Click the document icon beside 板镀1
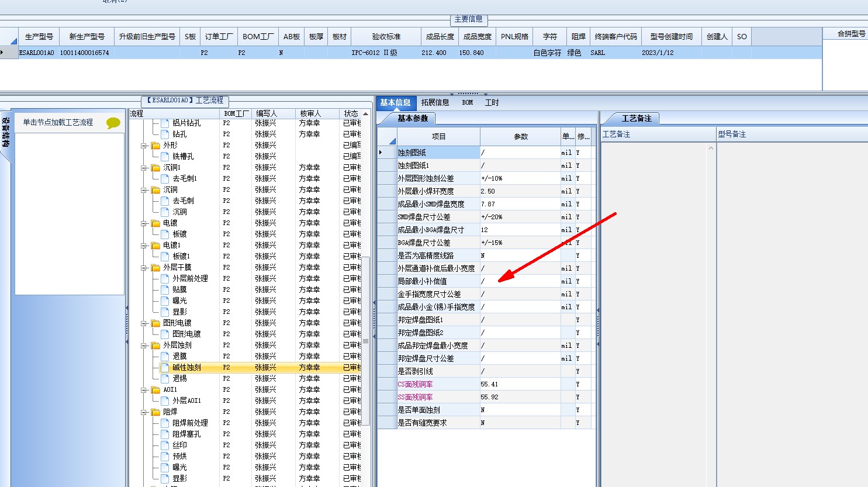This screenshot has height=487, width=868. point(165,257)
